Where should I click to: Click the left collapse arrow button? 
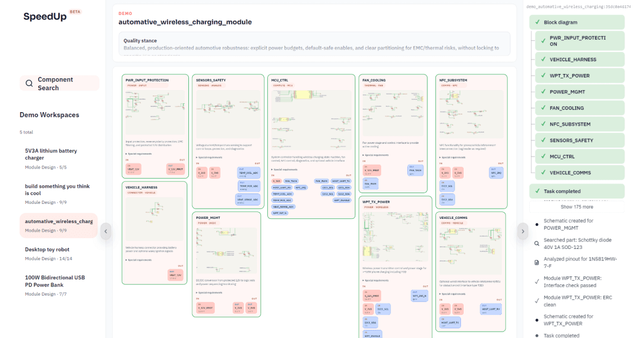106,231
